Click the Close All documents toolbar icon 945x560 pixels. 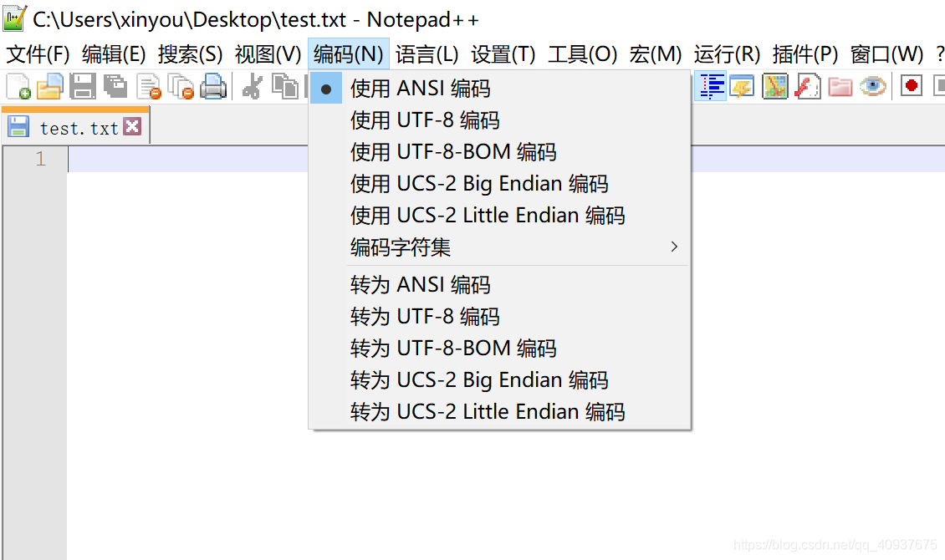181,86
